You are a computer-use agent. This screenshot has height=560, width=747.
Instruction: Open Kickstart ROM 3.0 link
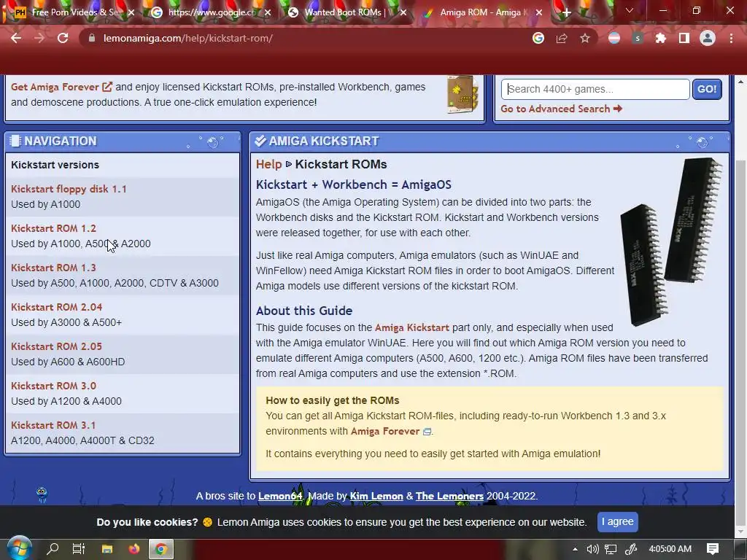pyautogui.click(x=53, y=386)
